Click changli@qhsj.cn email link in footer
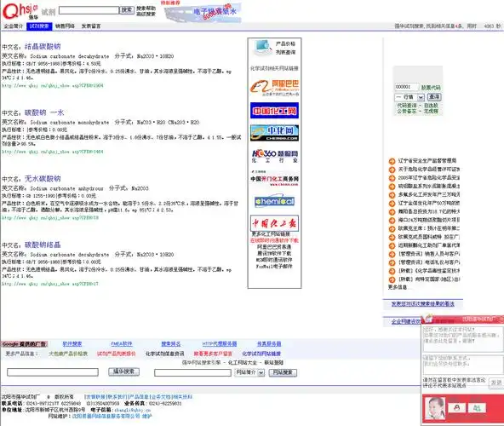 (132, 410)
